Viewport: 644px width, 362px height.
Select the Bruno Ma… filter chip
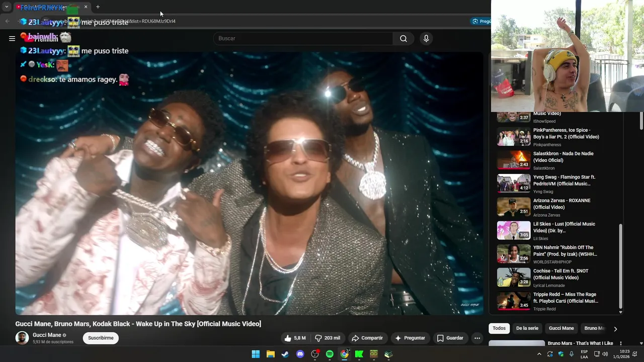coord(594,328)
